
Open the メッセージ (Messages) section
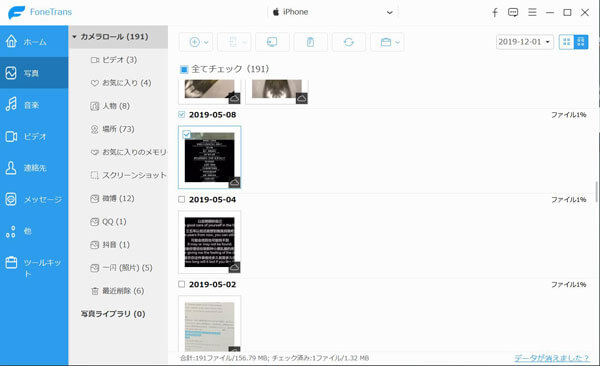(34, 199)
